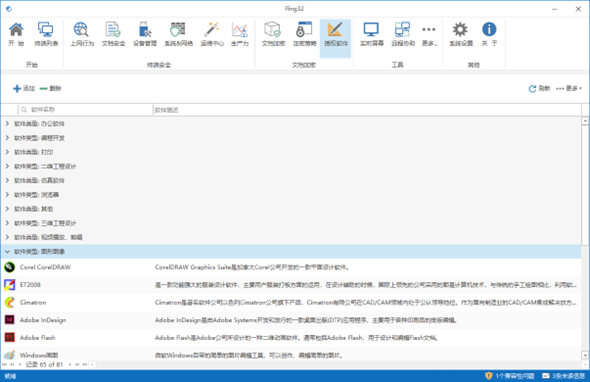Screen dimensions: 590x382
Task: Expand the 办公软件 software type group
Action: click(x=7, y=123)
